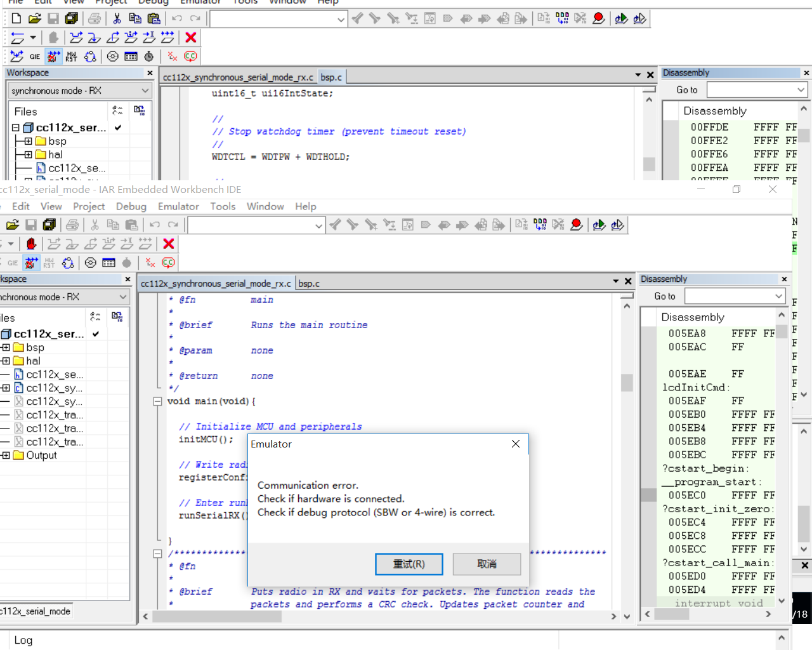812x650 pixels.
Task: Click the red CC icon in foreground toolbar
Action: click(168, 263)
